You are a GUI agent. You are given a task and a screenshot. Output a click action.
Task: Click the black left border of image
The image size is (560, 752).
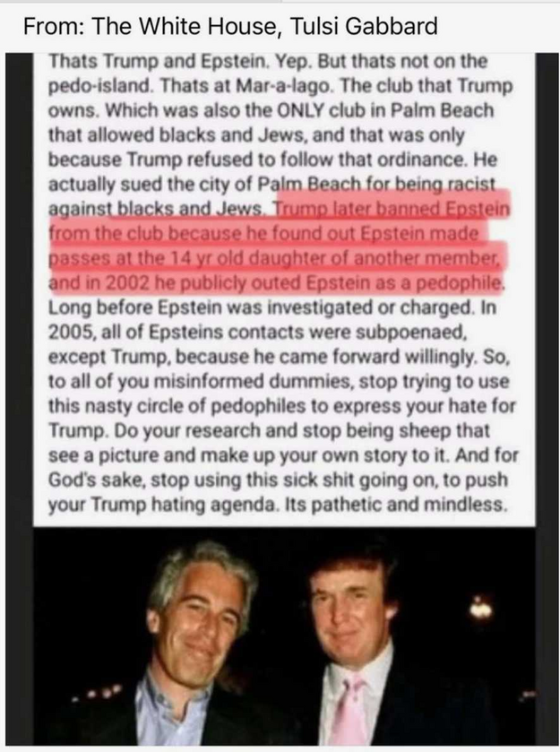coord(19,399)
